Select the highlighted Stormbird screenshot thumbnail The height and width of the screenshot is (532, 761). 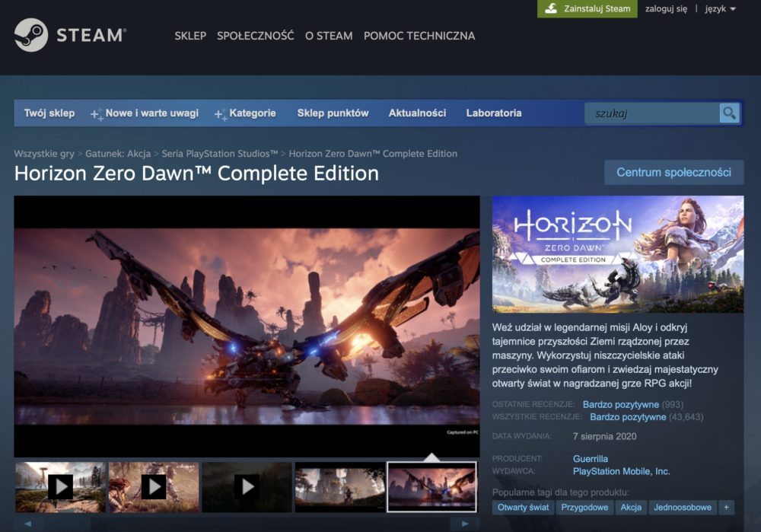coord(432,487)
